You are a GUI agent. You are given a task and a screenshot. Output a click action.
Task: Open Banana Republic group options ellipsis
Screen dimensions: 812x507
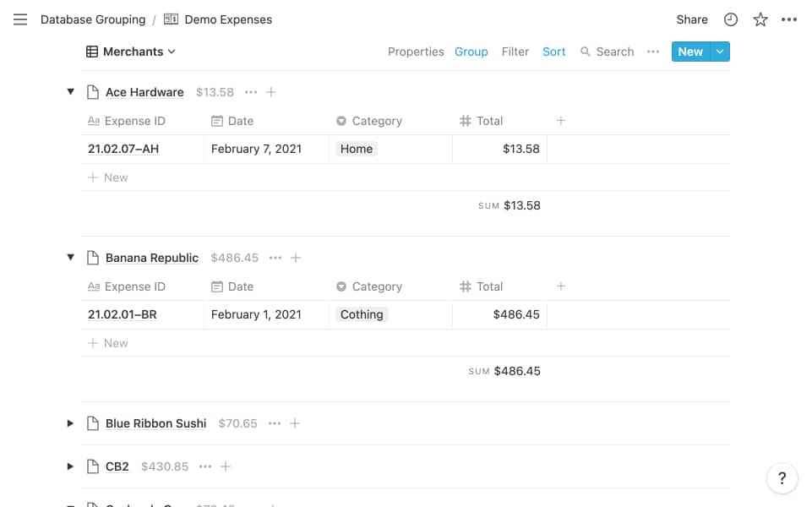275,258
